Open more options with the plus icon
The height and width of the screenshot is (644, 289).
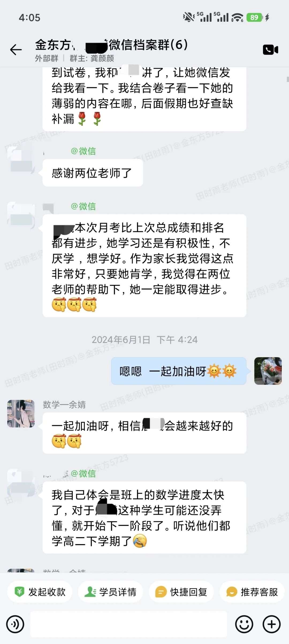coord(272,624)
